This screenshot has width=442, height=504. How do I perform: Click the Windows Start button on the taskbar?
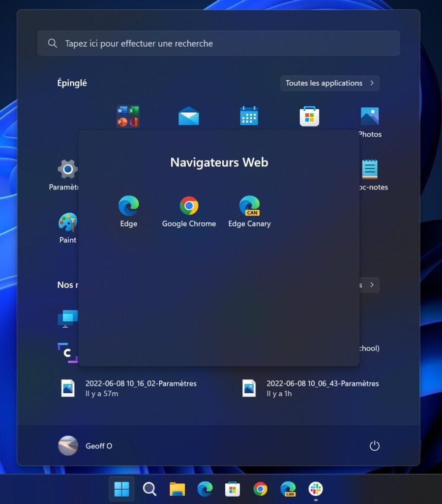point(121,489)
